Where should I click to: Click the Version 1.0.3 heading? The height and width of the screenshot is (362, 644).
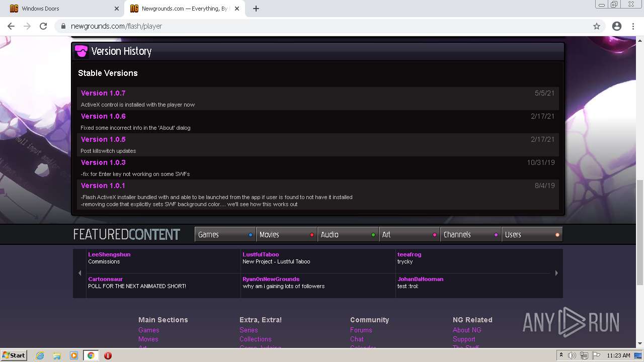click(103, 162)
